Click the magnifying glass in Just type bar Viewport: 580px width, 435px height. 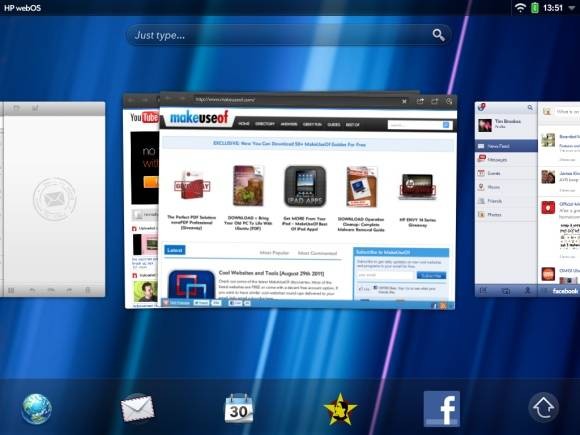click(x=438, y=35)
